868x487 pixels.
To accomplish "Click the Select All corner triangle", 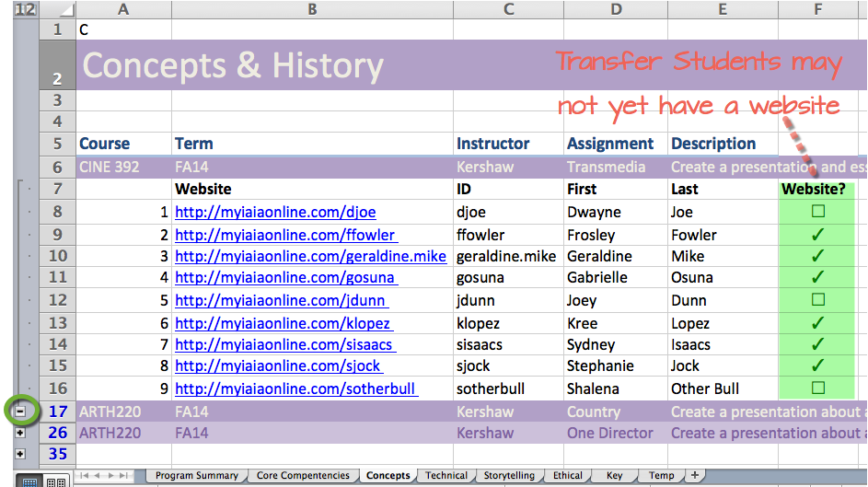I will 57,8.
